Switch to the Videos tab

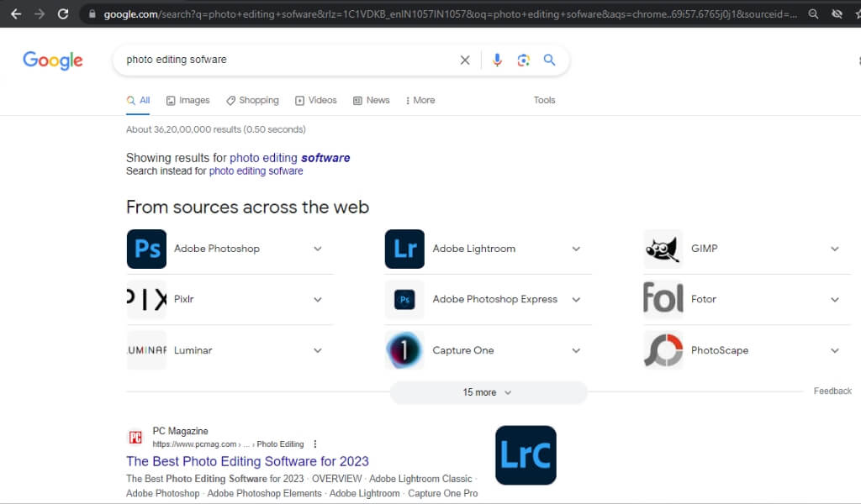(x=316, y=100)
